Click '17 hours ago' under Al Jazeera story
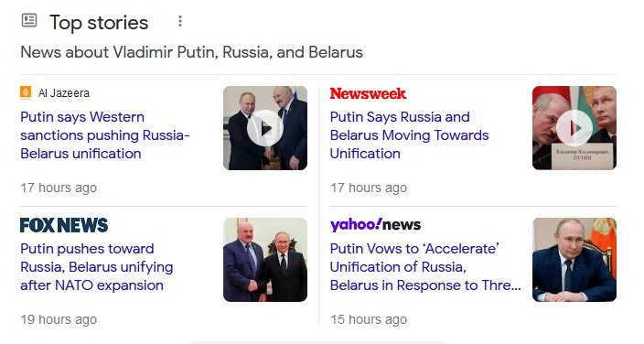 pyautogui.click(x=59, y=188)
